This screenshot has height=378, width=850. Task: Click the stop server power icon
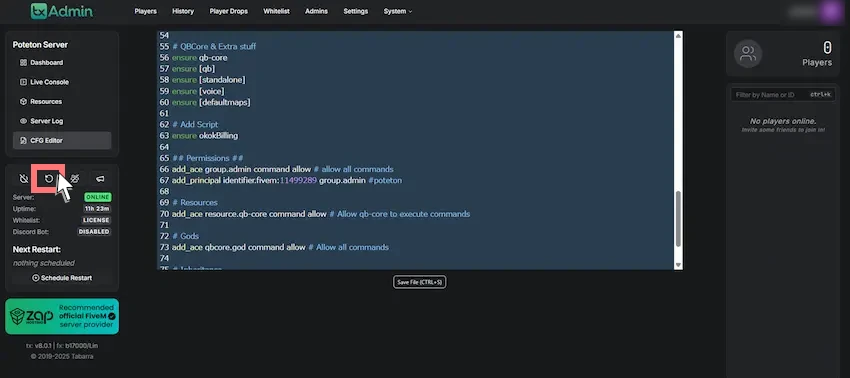point(23,178)
